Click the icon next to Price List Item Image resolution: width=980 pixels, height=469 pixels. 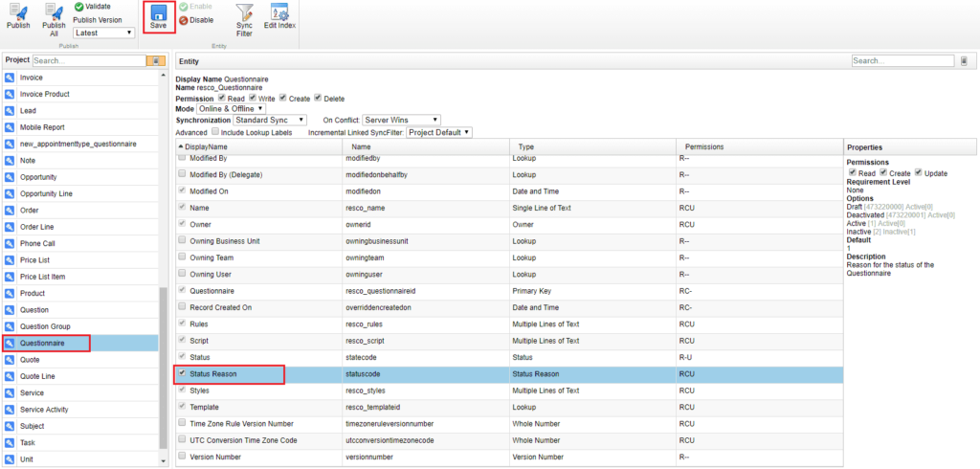[x=10, y=277]
